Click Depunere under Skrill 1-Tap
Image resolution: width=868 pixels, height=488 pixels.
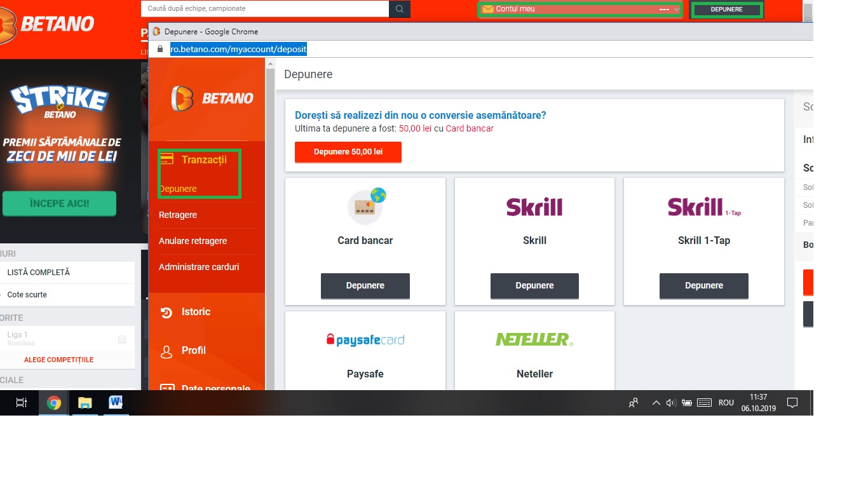(x=704, y=286)
